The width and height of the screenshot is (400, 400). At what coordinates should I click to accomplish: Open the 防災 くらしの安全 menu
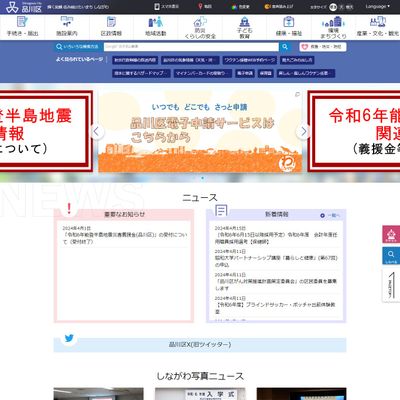click(200, 27)
